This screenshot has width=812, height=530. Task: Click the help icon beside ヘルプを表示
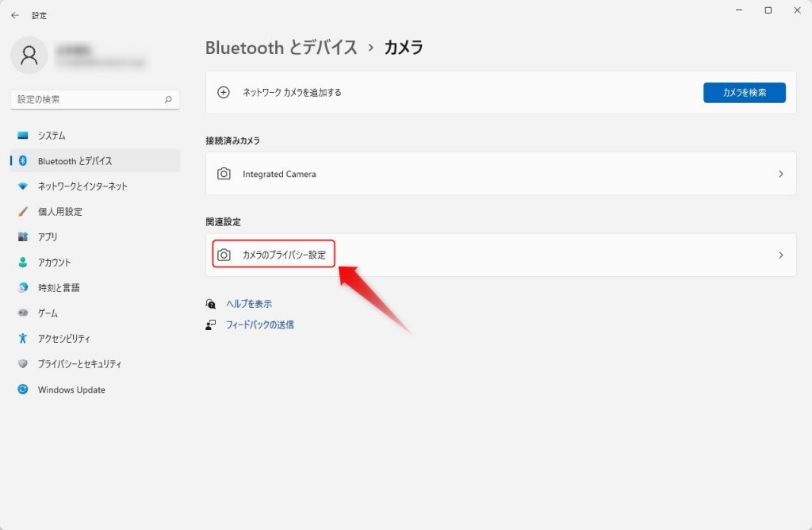(211, 304)
